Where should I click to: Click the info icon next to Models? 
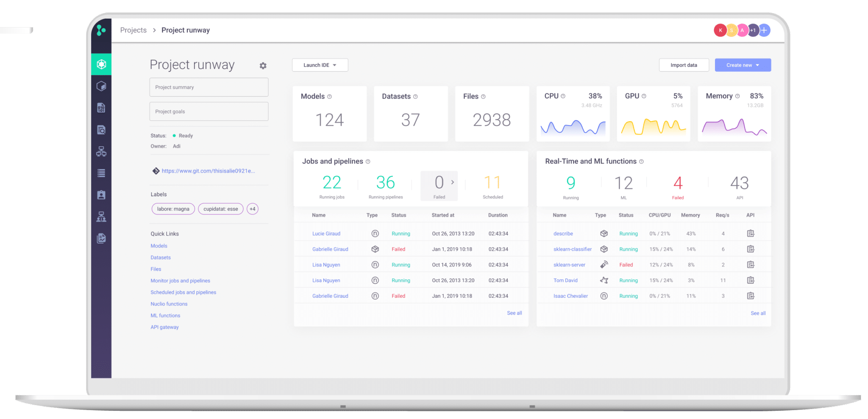pyautogui.click(x=329, y=97)
